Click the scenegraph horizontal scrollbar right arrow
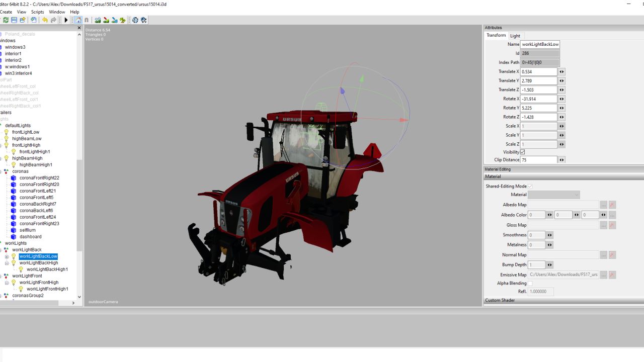644x362 pixels. tap(73, 303)
